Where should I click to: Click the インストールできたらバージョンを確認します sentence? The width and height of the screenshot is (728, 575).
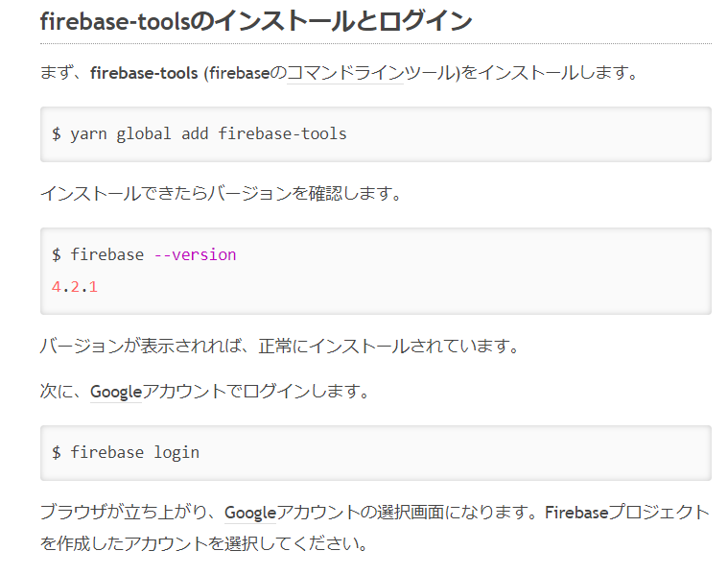point(221,193)
